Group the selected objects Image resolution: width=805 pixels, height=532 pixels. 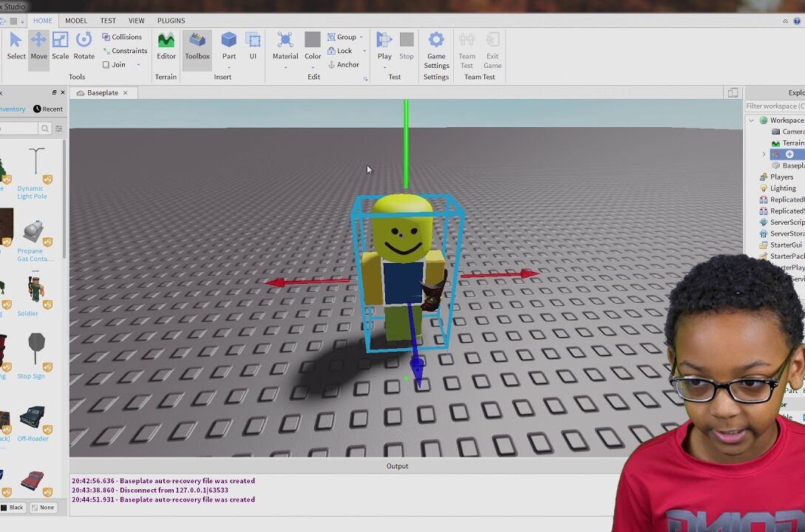[342, 37]
